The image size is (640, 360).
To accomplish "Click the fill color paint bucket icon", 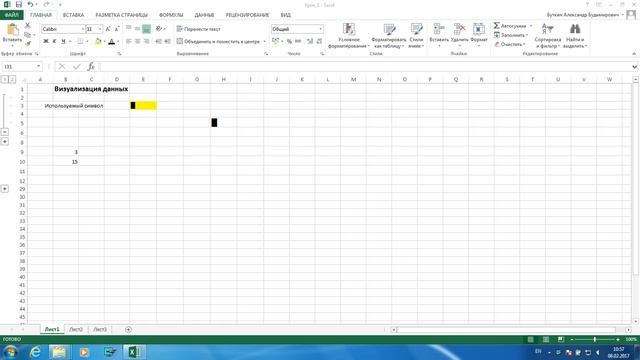I will coord(98,41).
